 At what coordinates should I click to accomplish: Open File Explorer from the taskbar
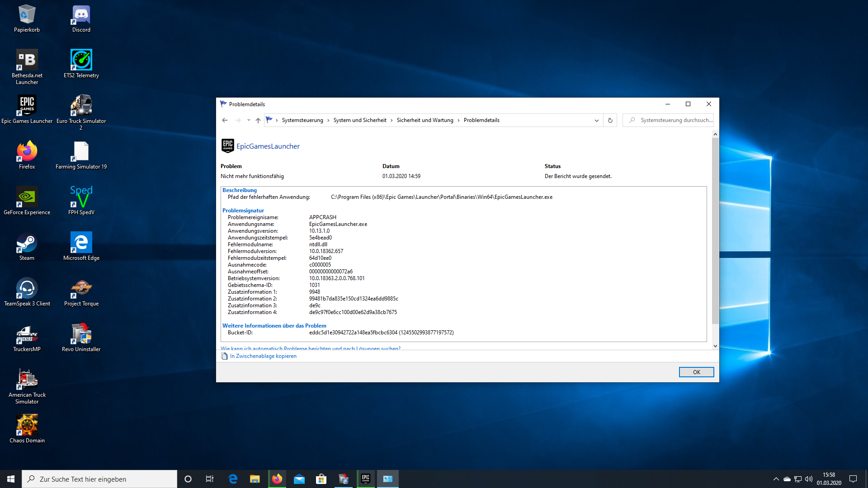tap(255, 479)
